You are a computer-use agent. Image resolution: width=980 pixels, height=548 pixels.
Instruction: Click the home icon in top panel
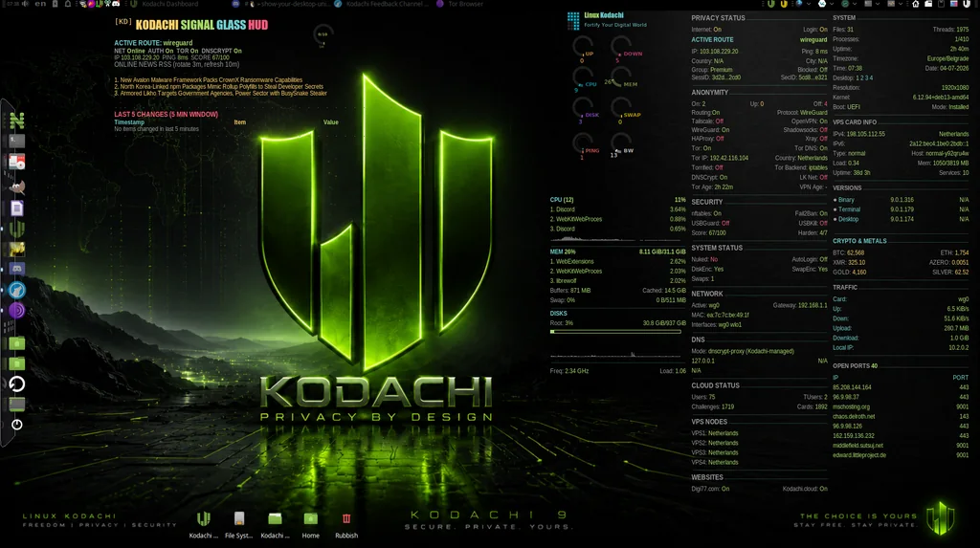pyautogui.click(x=916, y=4)
